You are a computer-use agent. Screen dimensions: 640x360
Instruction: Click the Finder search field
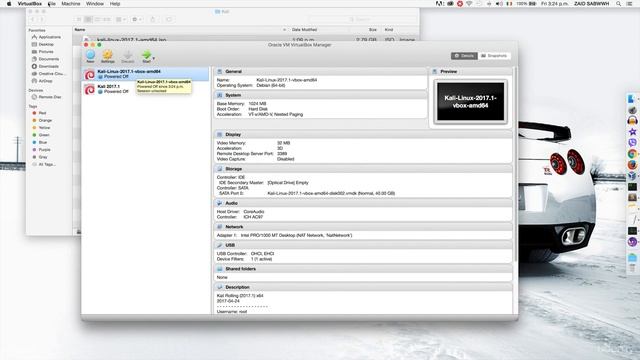[x=362, y=20]
